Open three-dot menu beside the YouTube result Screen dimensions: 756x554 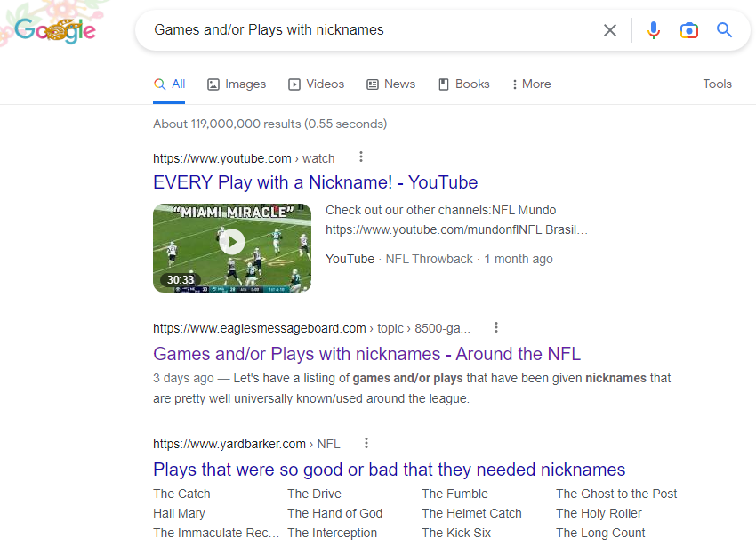point(361,157)
